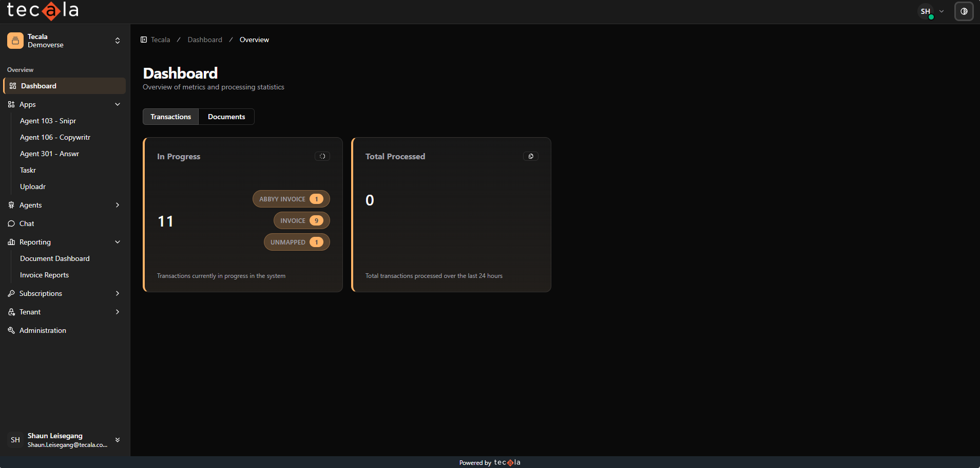Click the Tenant lock icon
This screenshot has width=980, height=468.
pos(11,312)
